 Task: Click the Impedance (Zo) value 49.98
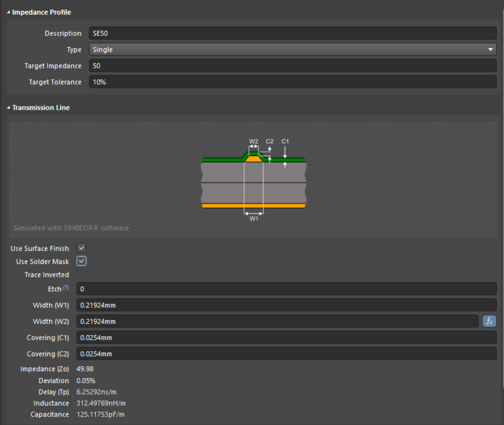(85, 369)
